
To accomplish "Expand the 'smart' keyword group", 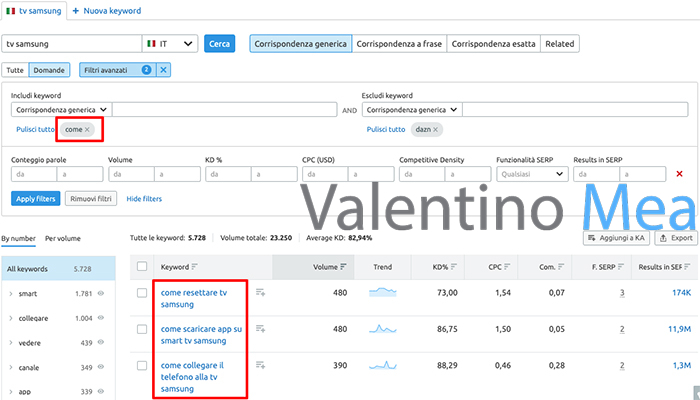I will pyautogui.click(x=11, y=294).
